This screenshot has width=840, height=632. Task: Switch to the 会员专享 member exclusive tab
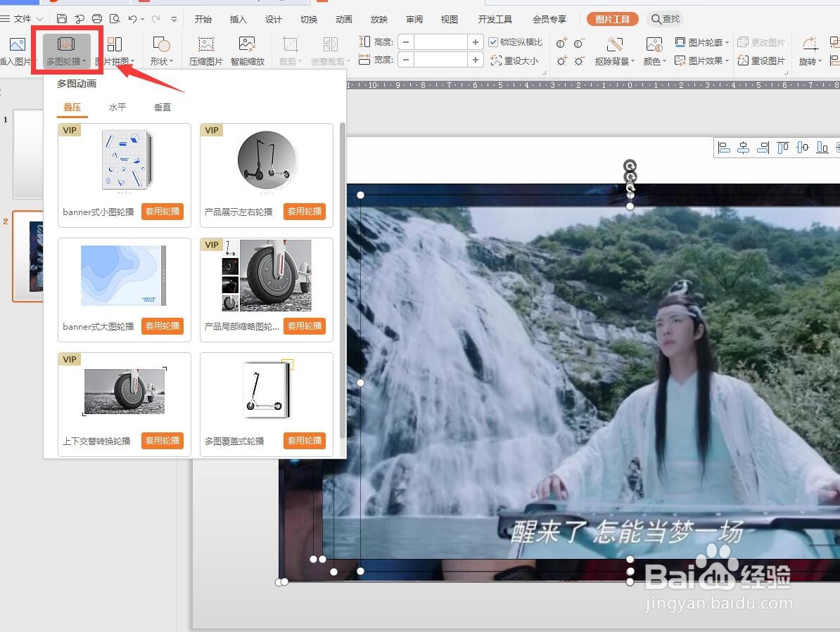[x=549, y=19]
